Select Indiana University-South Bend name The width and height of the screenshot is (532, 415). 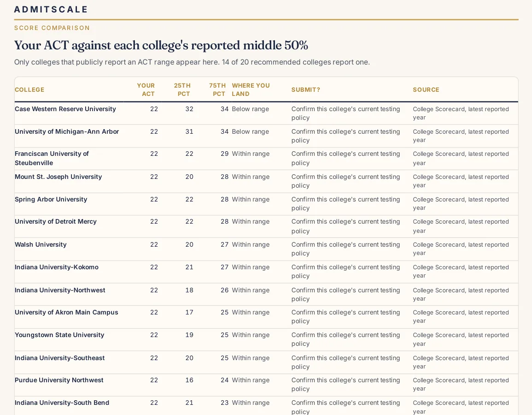[x=62, y=403]
